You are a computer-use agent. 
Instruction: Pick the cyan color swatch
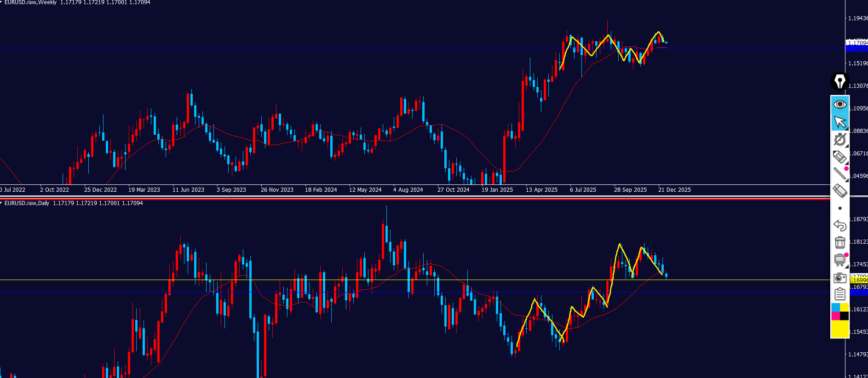835,308
